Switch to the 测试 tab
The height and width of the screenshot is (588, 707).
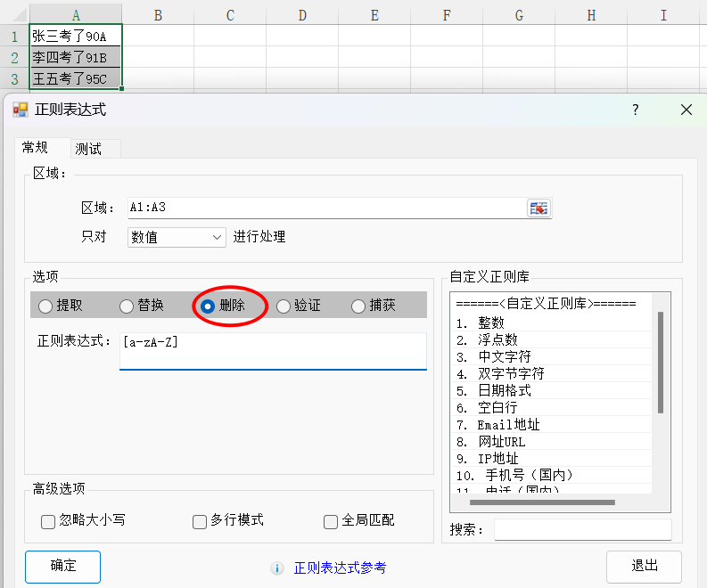pyautogui.click(x=89, y=149)
